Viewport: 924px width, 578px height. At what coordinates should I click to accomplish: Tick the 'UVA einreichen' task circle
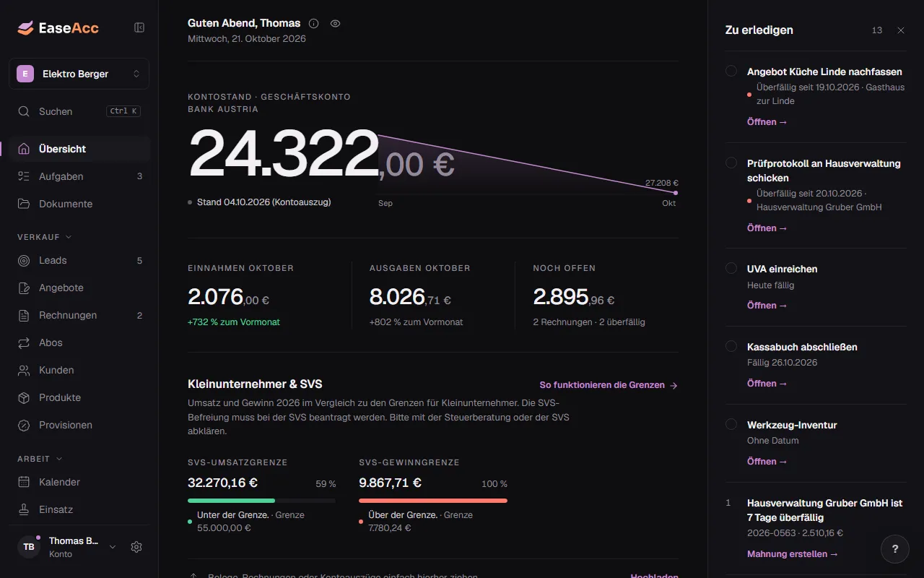[x=731, y=268]
